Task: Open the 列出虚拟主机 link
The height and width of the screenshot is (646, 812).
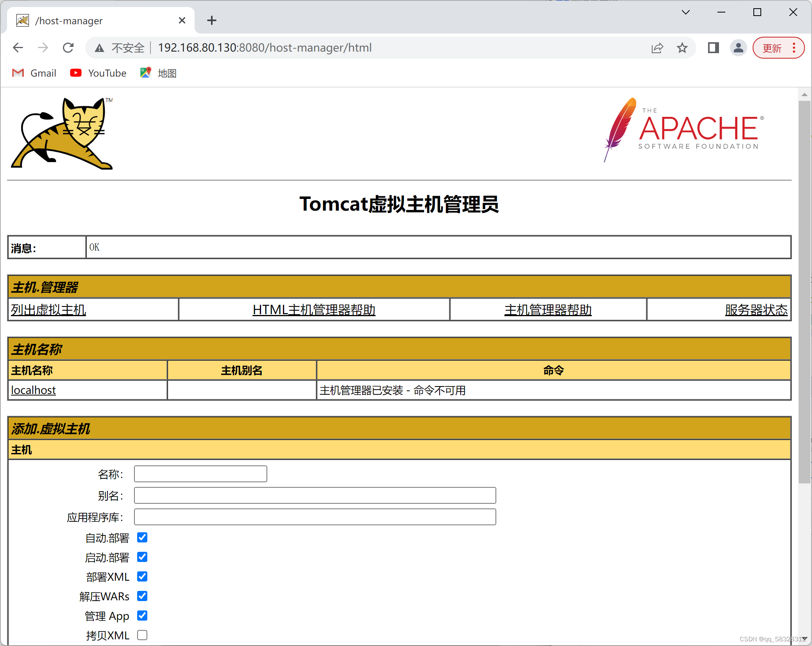Action: (x=48, y=310)
